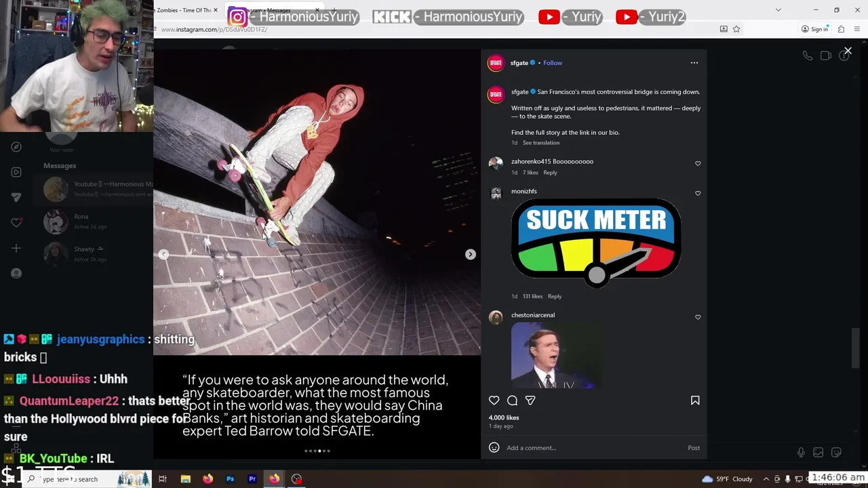Focus the Add a comment field

(593, 447)
